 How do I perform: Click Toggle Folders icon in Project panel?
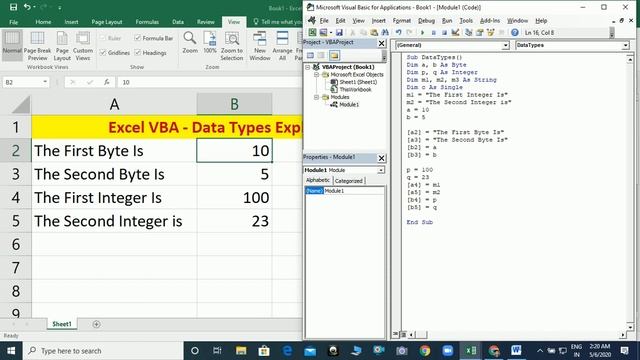click(334, 56)
